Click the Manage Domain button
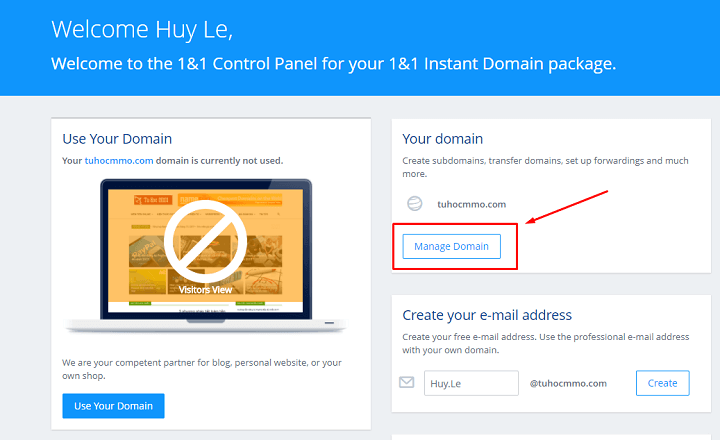Image resolution: width=720 pixels, height=440 pixels. [451, 246]
